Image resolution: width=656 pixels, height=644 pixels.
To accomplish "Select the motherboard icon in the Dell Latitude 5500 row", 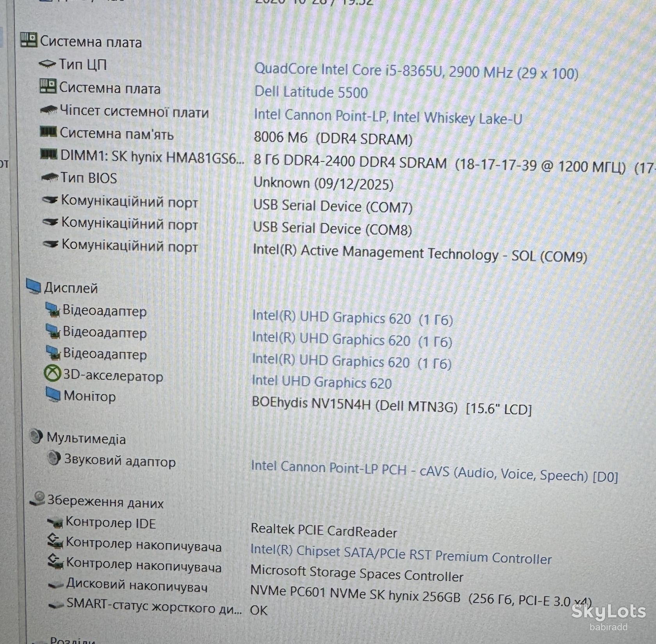I will click(48, 86).
